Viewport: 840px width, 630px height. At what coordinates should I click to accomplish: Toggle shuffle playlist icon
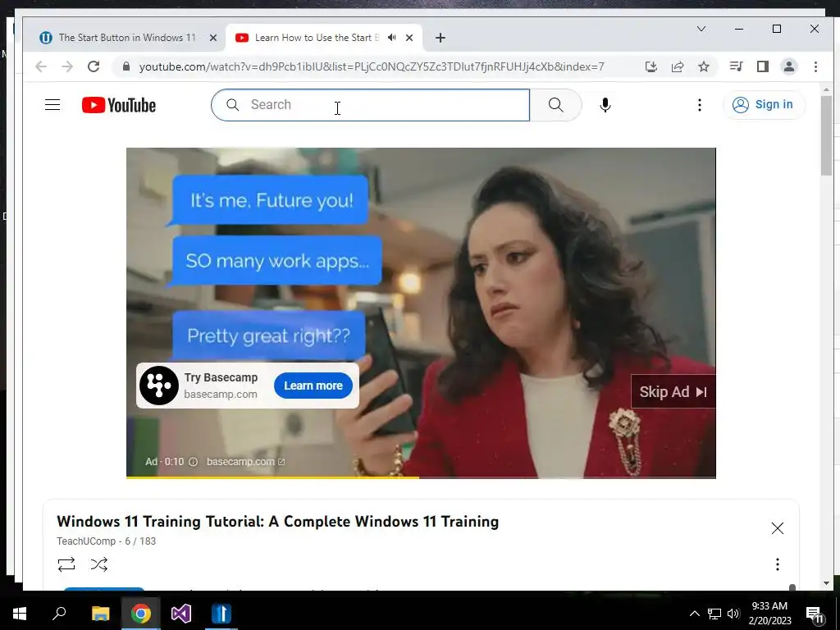tap(99, 564)
